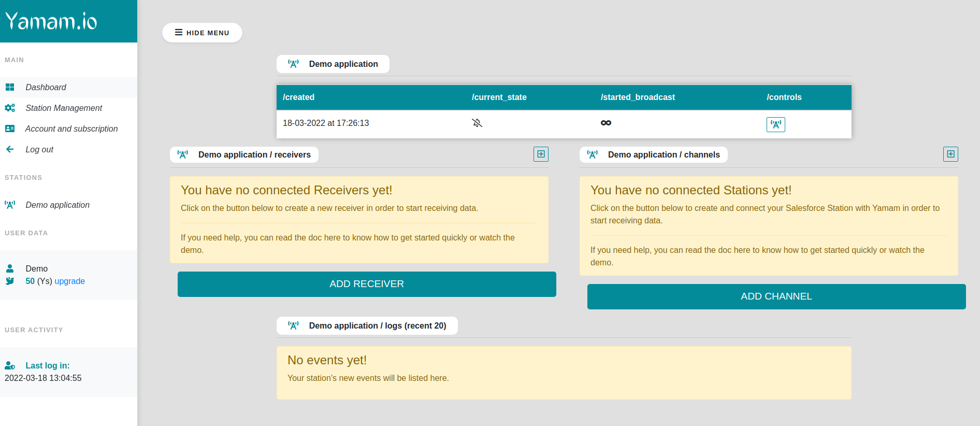This screenshot has width=980, height=426.
Task: Click the muted bell current state icon
Action: point(477,123)
